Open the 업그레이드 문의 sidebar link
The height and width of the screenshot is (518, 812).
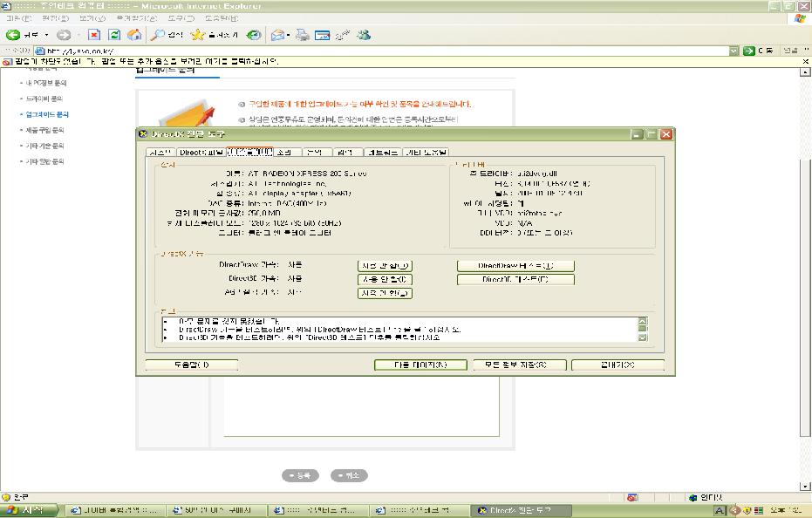pos(47,114)
